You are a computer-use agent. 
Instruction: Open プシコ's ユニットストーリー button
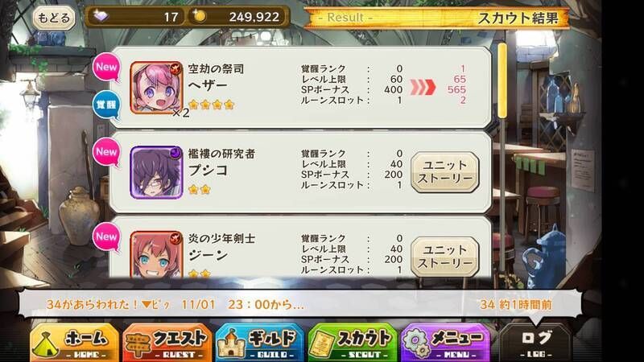point(445,172)
